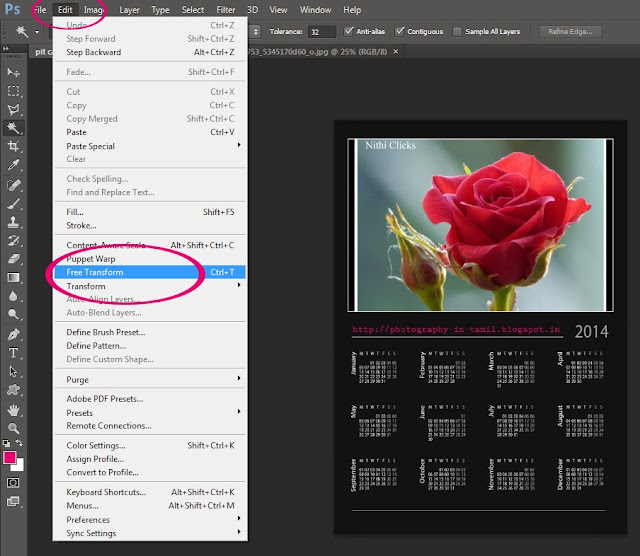The height and width of the screenshot is (556, 640).
Task: Choose Color Settings... menu entry
Action: click(150, 446)
